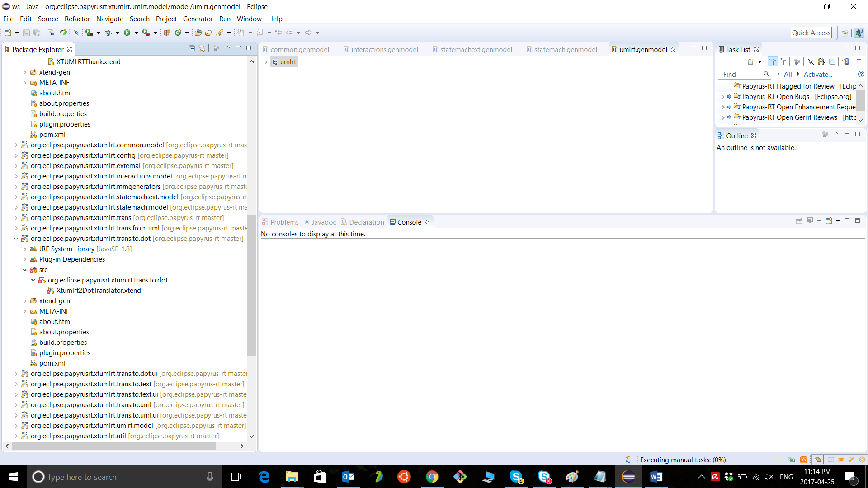Click the Package Explorer horizontal scrollbar
The height and width of the screenshot is (488, 868).
pyautogui.click(x=113, y=446)
